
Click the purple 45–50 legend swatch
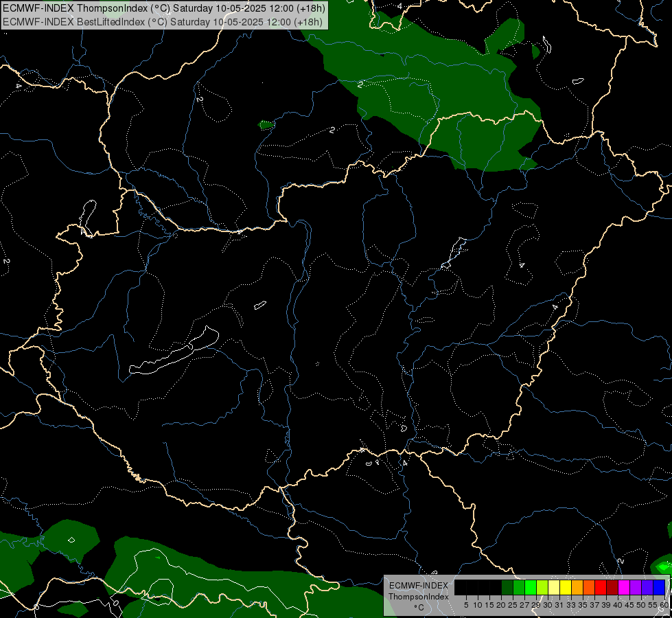tap(636, 587)
